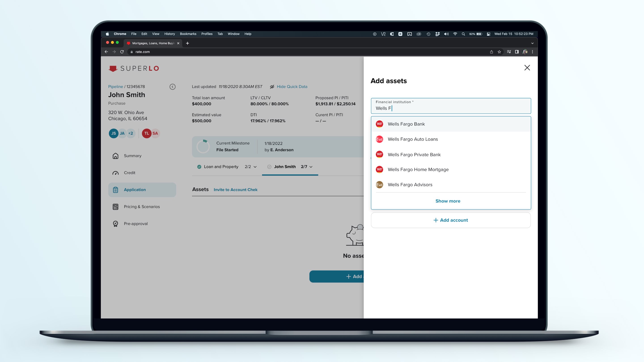
Task: Click Hide Quick Data link
Action: [x=292, y=86]
